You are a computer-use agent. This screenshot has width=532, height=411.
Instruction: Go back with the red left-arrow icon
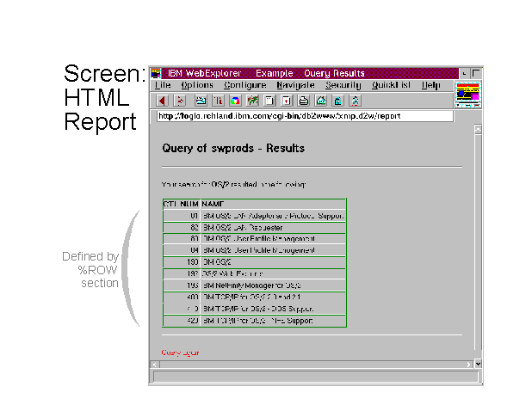pos(162,101)
